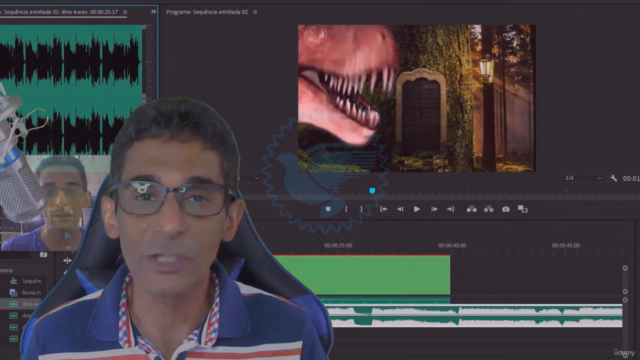Viewport: 640px width, 360px height.
Task: Click the 00:00:35:00 mark on timeline ruler
Action: coord(338,245)
